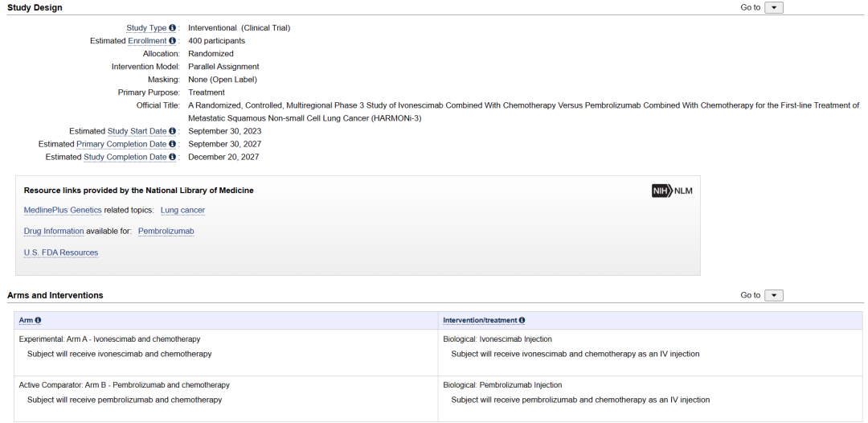Click the Arm column header link
Viewport: 868px width, 423px height.
pos(26,320)
